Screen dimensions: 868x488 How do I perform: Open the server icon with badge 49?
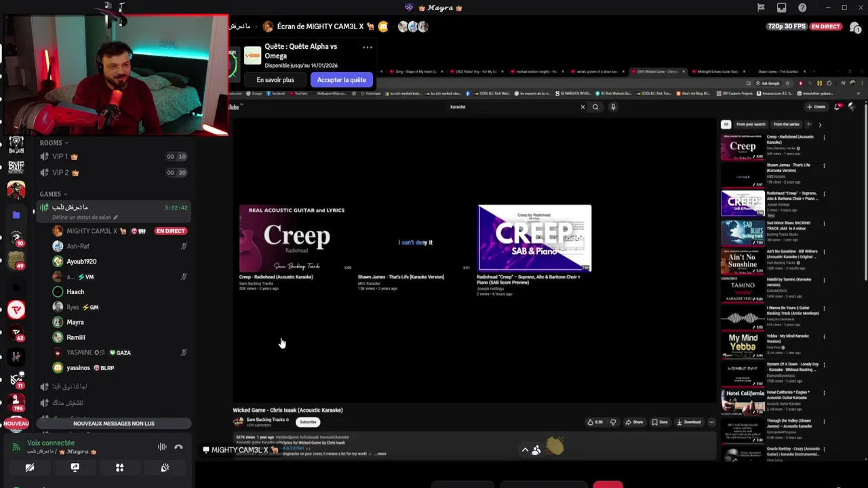[x=16, y=260]
